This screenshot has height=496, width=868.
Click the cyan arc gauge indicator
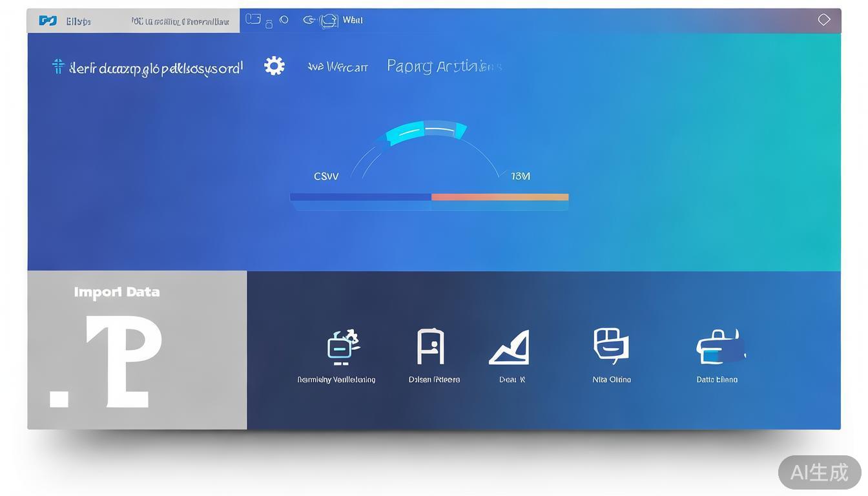point(426,131)
